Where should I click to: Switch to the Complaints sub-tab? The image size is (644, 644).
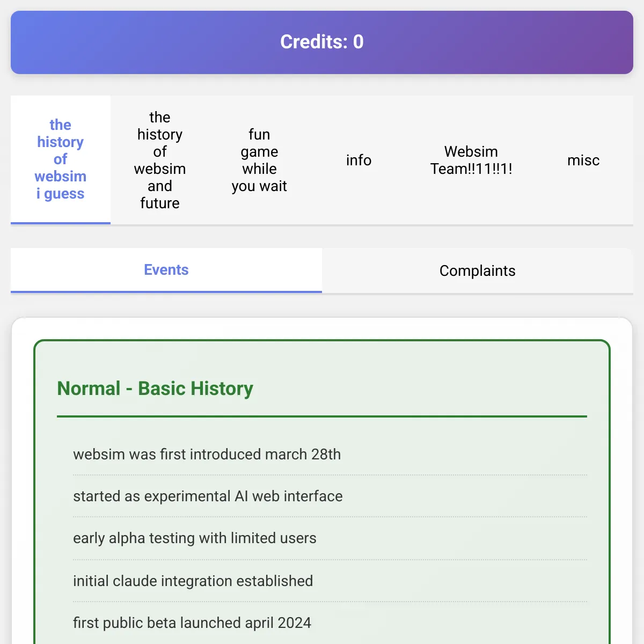click(478, 270)
